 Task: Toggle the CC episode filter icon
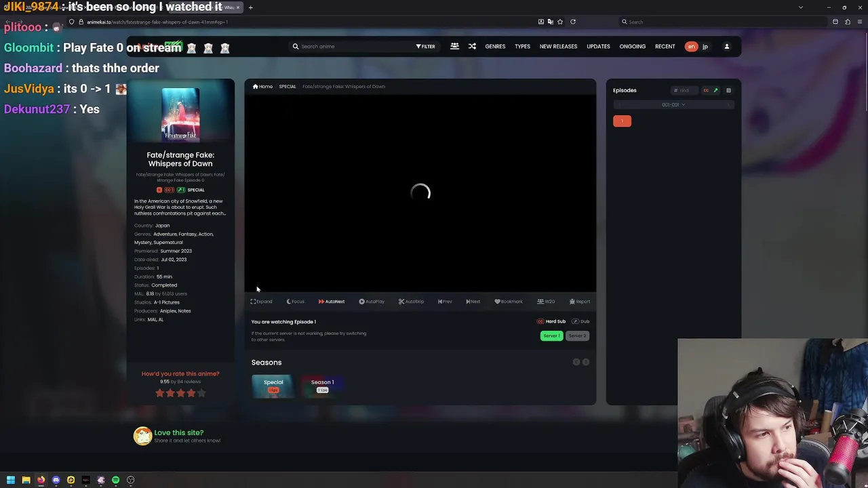click(x=706, y=90)
